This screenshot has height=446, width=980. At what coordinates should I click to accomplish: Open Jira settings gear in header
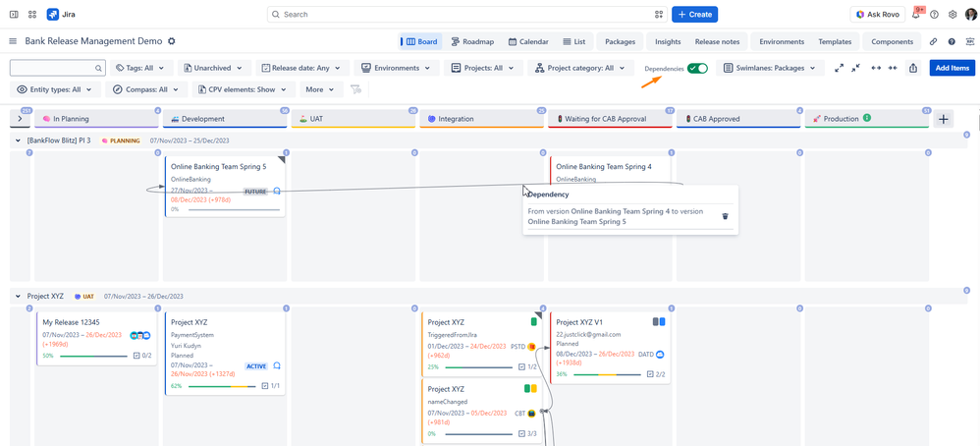pyautogui.click(x=953, y=15)
